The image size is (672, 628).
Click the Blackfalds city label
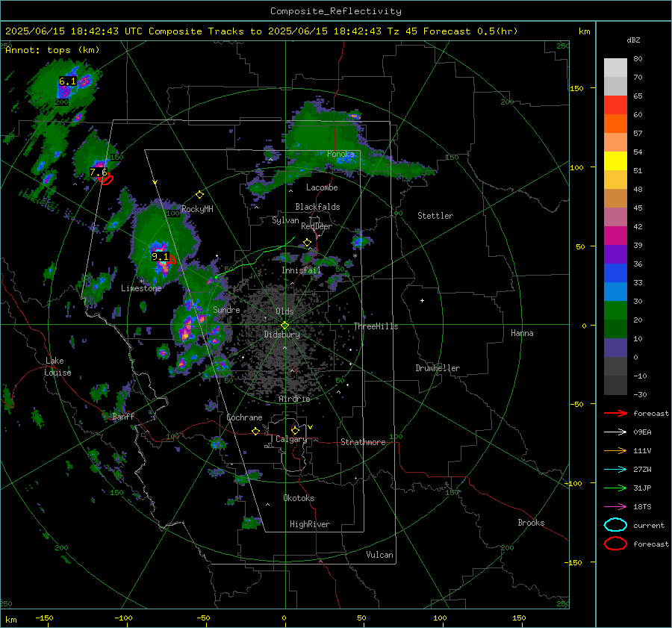coord(317,207)
